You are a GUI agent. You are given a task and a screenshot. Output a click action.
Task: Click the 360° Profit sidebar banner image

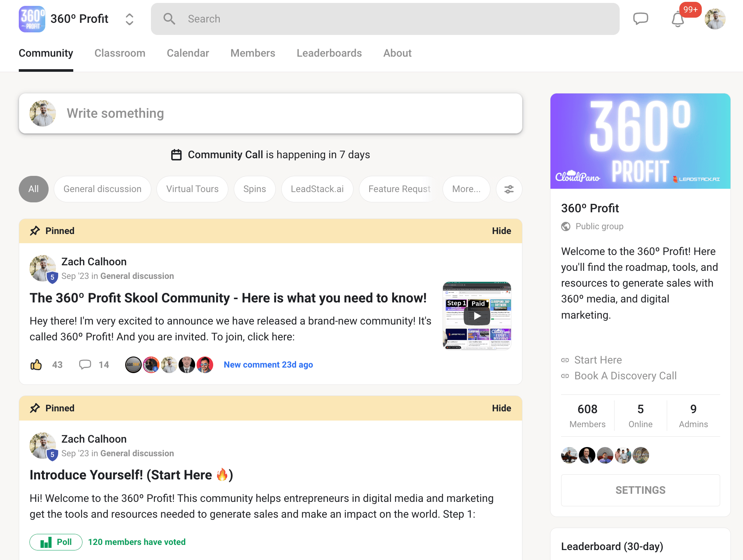[640, 141]
